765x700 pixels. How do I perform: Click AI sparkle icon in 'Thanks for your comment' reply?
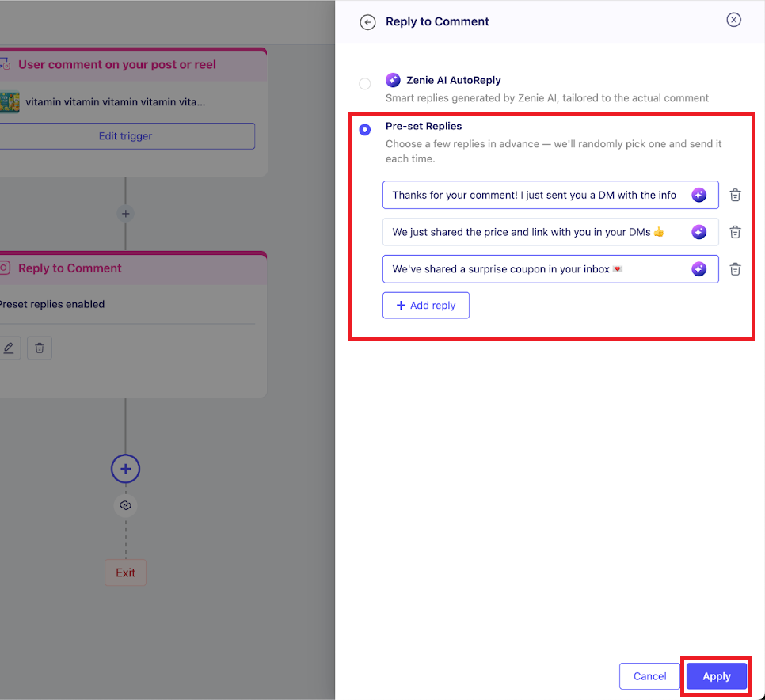[x=698, y=196]
